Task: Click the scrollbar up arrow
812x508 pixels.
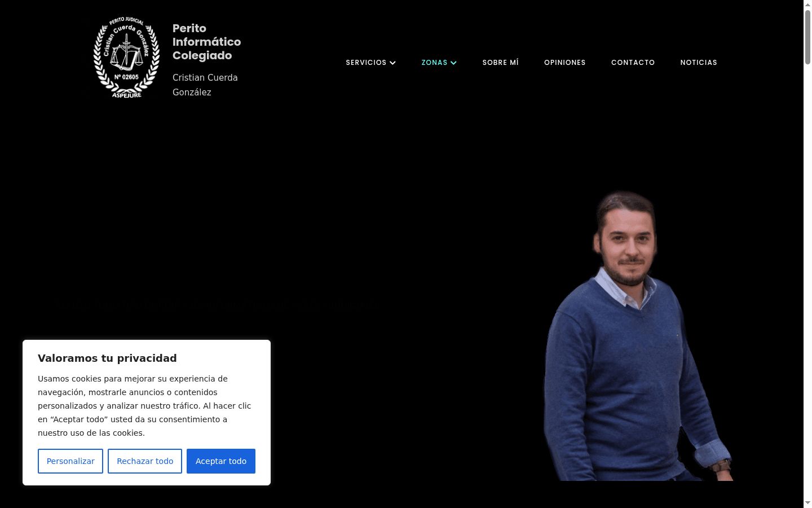Action: point(807,4)
